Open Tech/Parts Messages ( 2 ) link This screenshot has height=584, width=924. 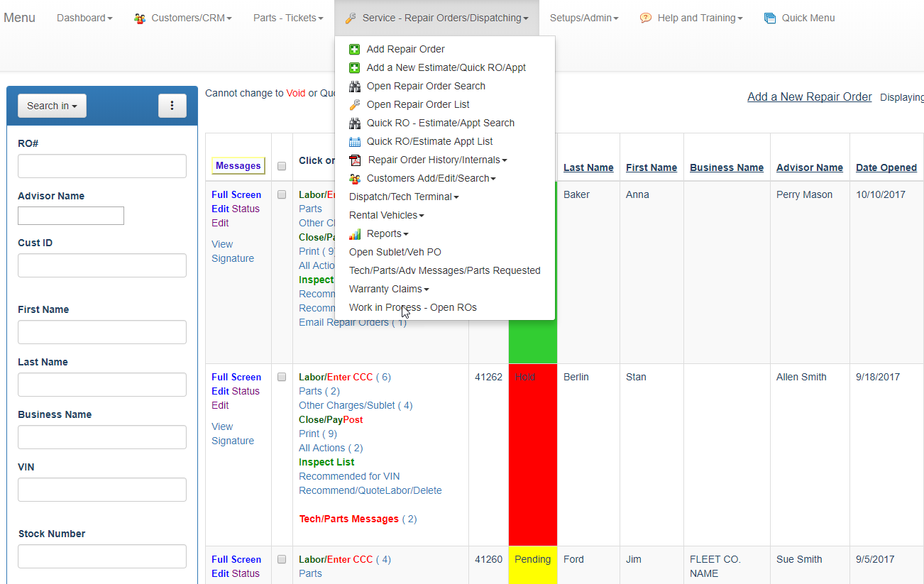click(358, 519)
